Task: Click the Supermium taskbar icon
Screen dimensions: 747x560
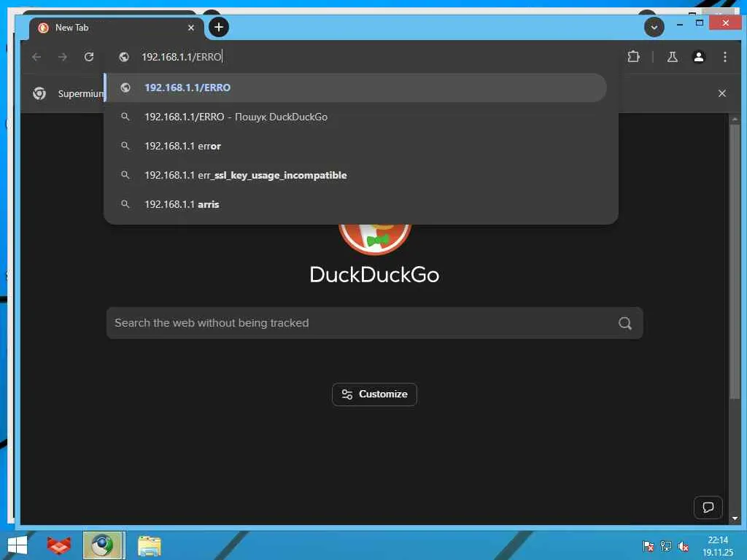Action: tap(104, 545)
